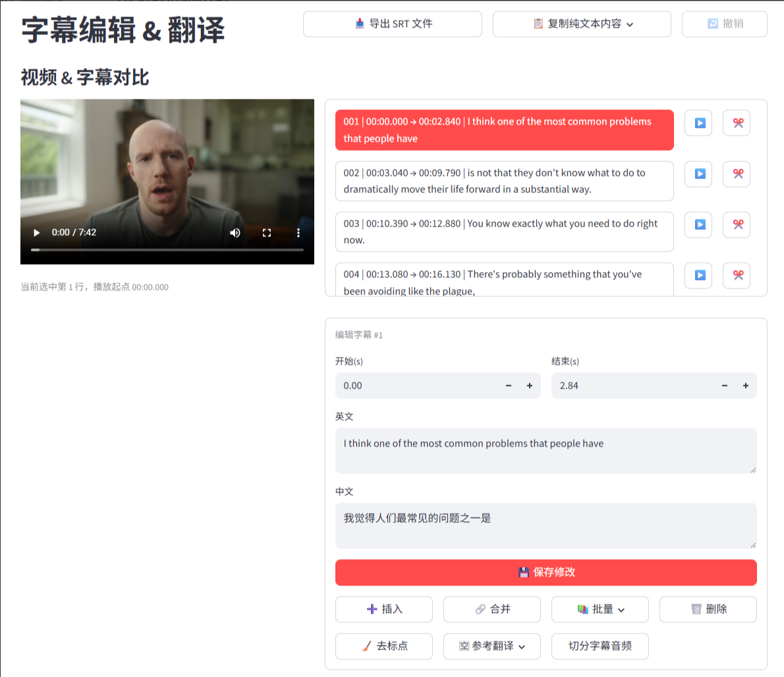
Task: Select subtitle row 004
Action: 505,280
